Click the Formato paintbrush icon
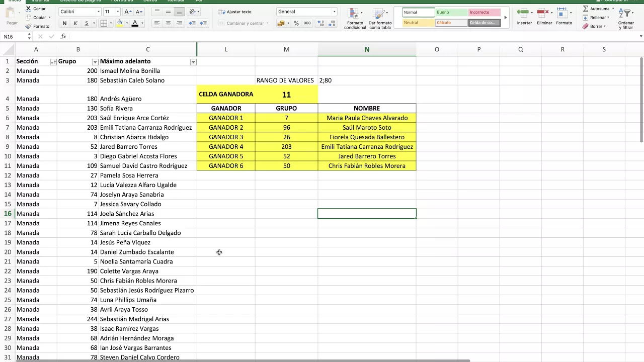Screen dimensions: 644x362 (x=28, y=26)
